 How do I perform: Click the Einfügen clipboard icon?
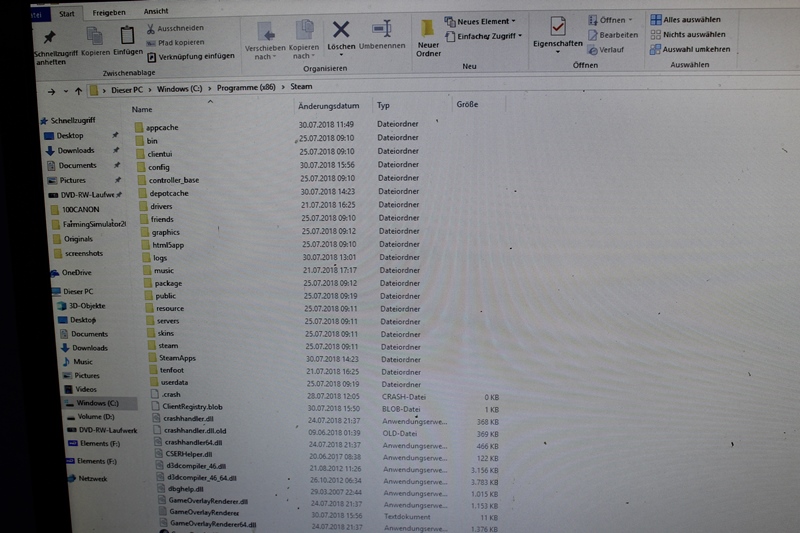127,35
